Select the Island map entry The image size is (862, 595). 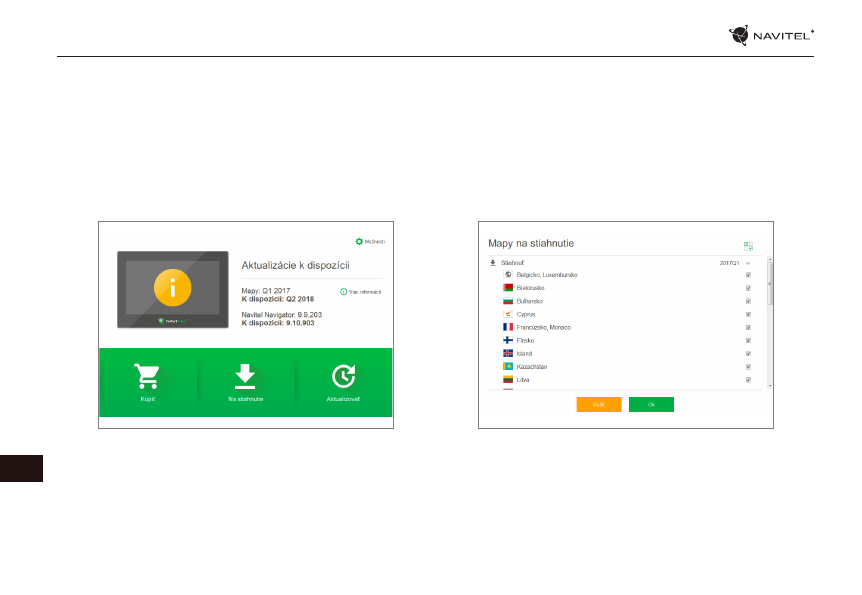coord(525,354)
